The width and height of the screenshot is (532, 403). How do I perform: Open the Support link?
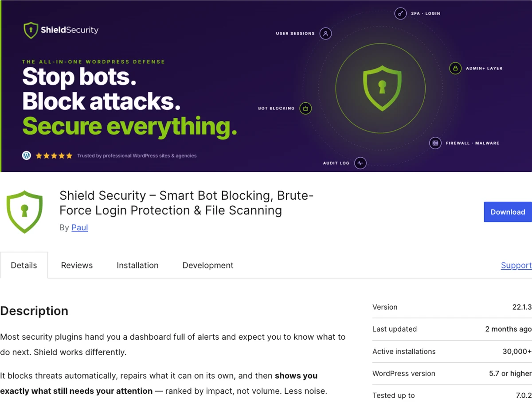(x=516, y=265)
